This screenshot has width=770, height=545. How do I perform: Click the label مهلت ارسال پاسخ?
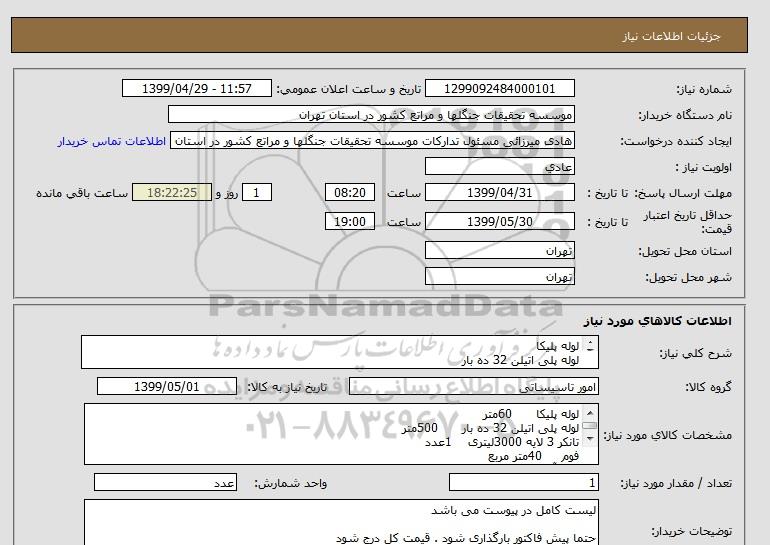coord(682,193)
